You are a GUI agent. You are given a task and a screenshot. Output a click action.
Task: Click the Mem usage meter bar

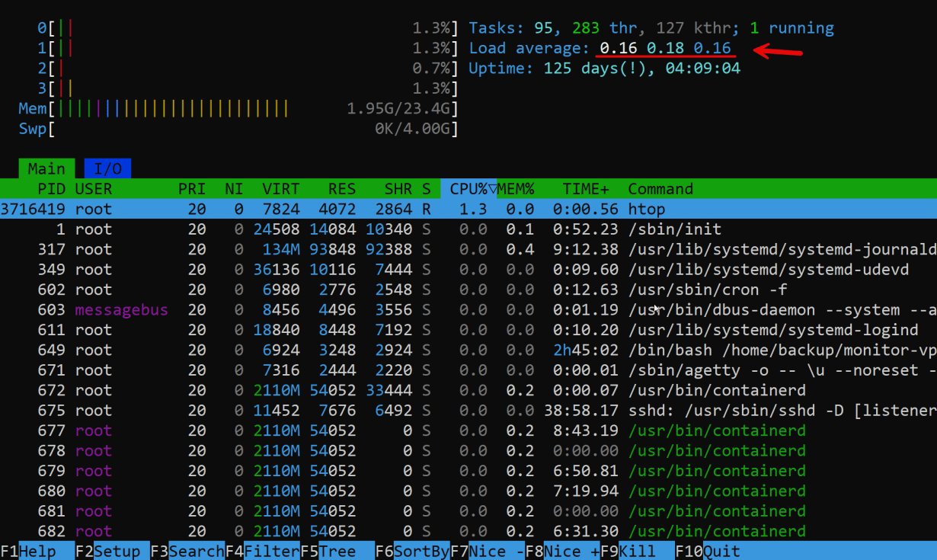tap(238, 109)
